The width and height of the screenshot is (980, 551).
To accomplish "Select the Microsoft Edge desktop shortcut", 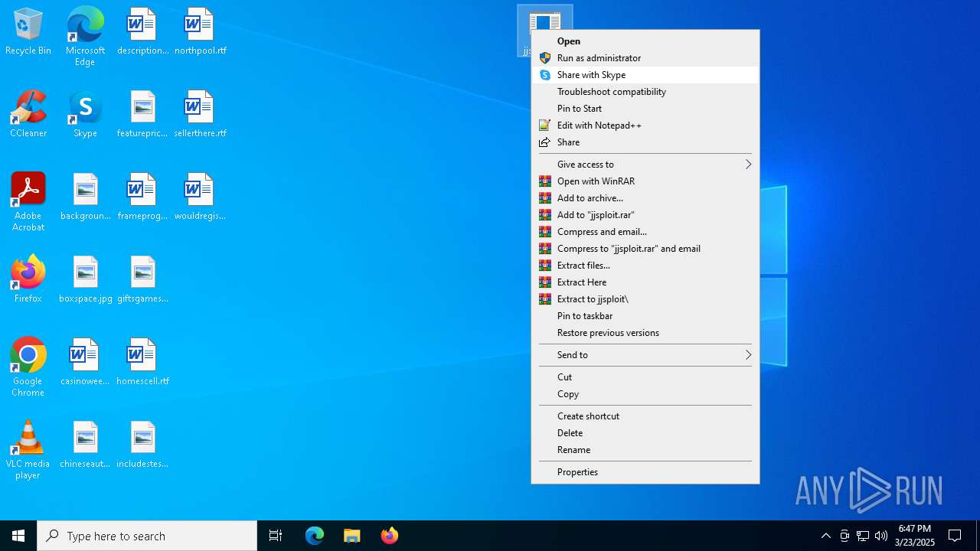I will pos(85,37).
